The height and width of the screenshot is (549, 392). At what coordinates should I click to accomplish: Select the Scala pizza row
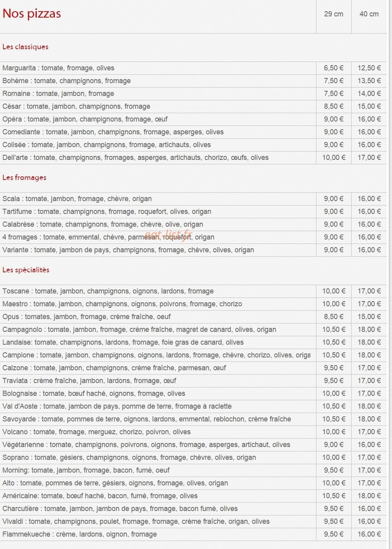[x=193, y=199]
